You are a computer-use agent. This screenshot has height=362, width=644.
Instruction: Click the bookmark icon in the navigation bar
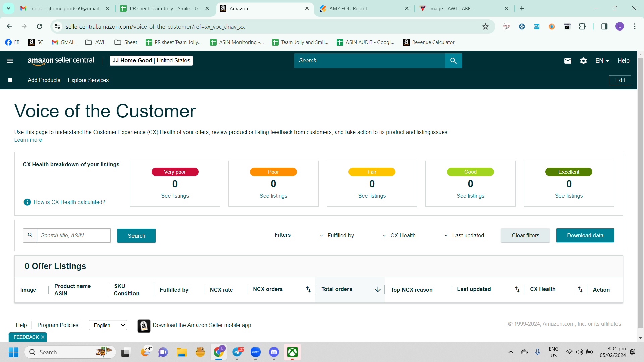pyautogui.click(x=10, y=80)
